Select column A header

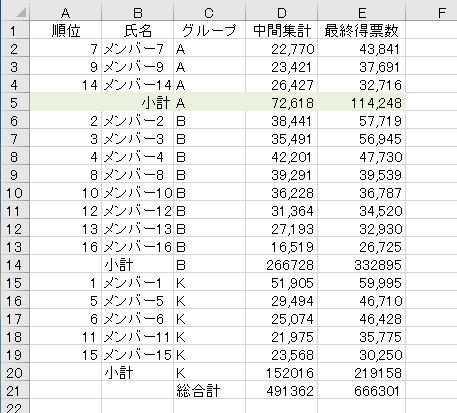[65, 13]
